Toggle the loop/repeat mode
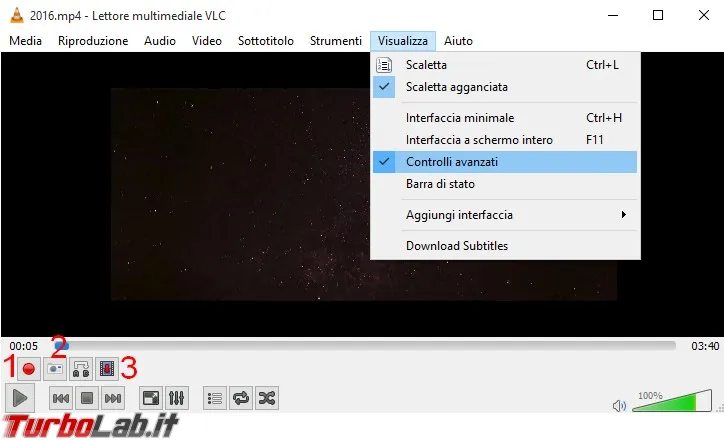This screenshot has width=724, height=440. 241,398
